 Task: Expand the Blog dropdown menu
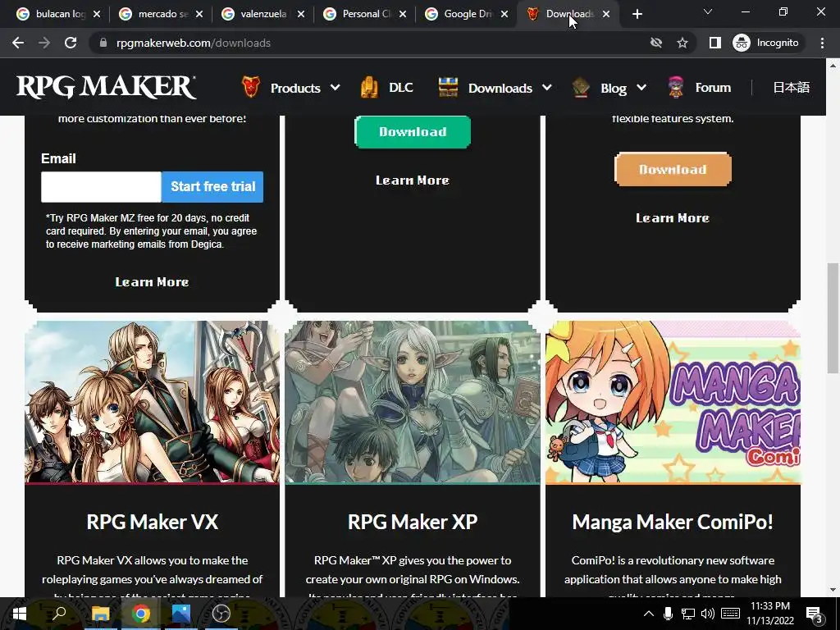point(641,87)
